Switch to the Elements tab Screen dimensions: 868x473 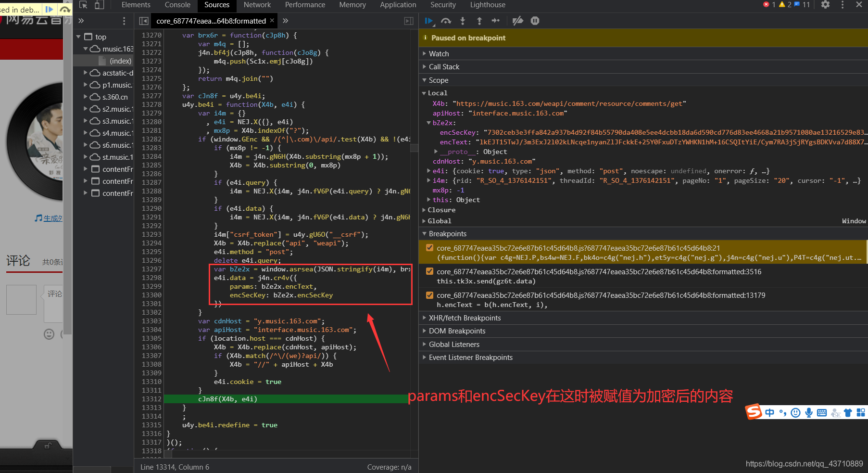click(x=136, y=5)
